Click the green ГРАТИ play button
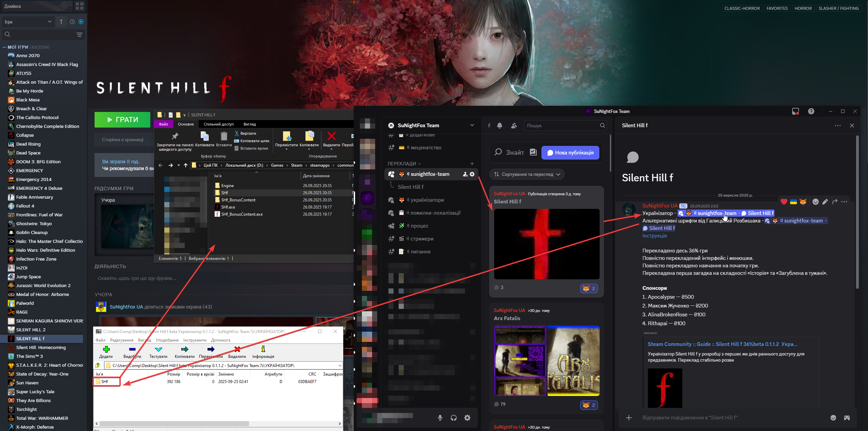 point(122,120)
